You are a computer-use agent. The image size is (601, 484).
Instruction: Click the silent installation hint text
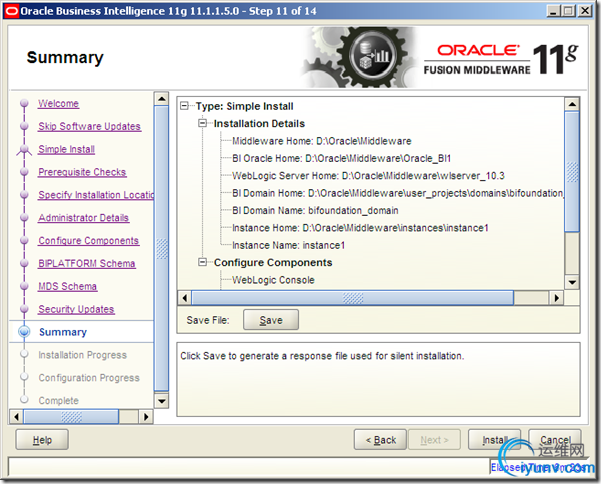click(x=322, y=356)
